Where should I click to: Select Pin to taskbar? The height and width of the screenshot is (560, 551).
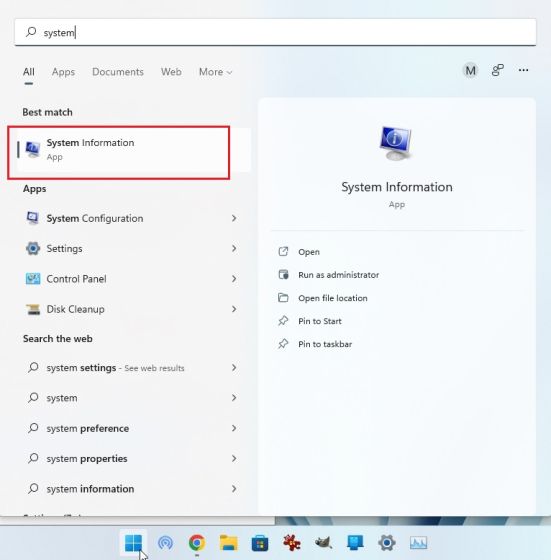pyautogui.click(x=325, y=344)
